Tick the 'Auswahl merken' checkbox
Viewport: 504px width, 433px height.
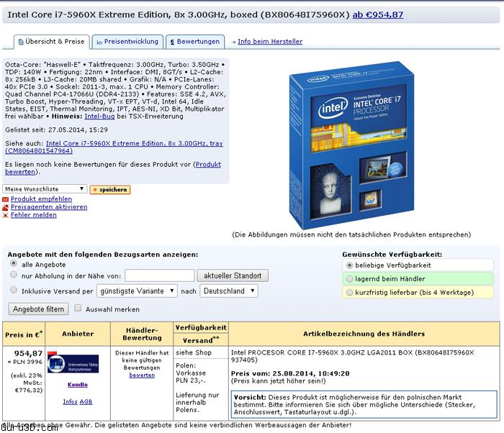[x=78, y=308]
